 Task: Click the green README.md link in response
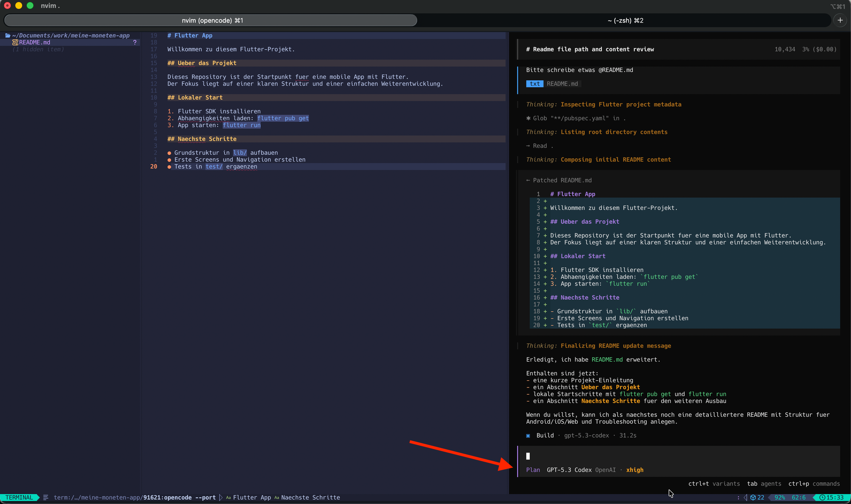click(607, 360)
